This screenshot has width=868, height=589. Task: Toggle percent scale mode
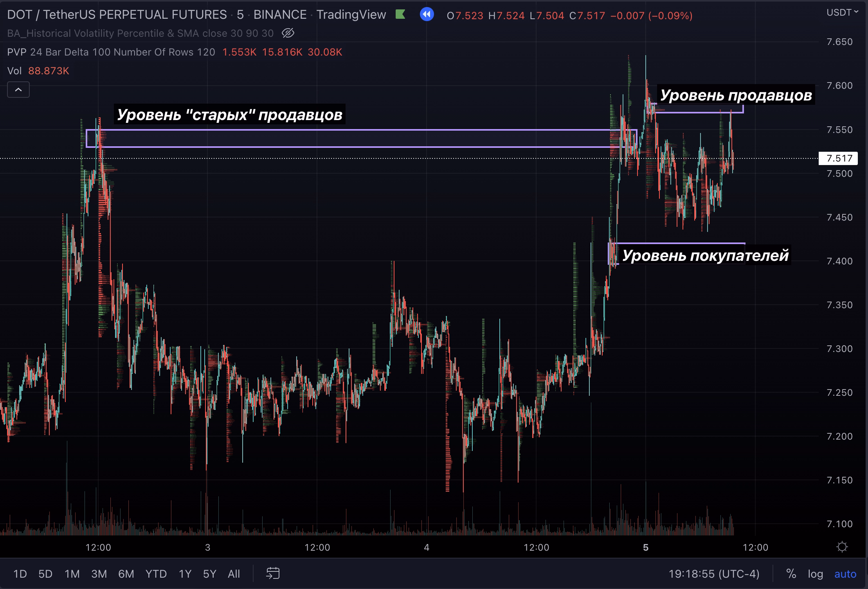pos(791,574)
